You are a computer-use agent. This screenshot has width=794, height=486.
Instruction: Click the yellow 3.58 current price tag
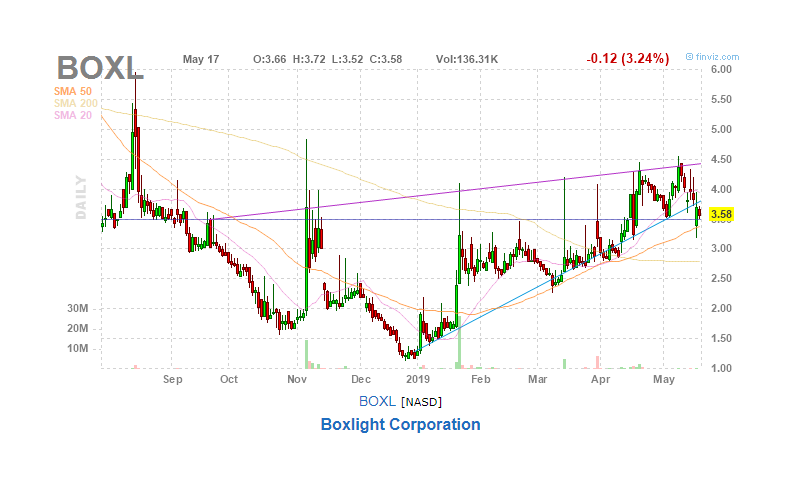[721, 215]
